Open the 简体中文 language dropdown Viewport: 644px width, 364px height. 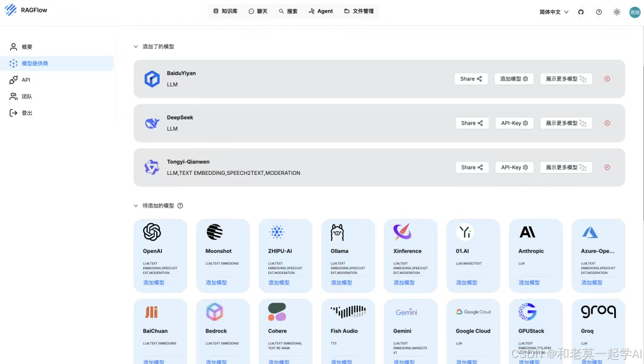553,12
